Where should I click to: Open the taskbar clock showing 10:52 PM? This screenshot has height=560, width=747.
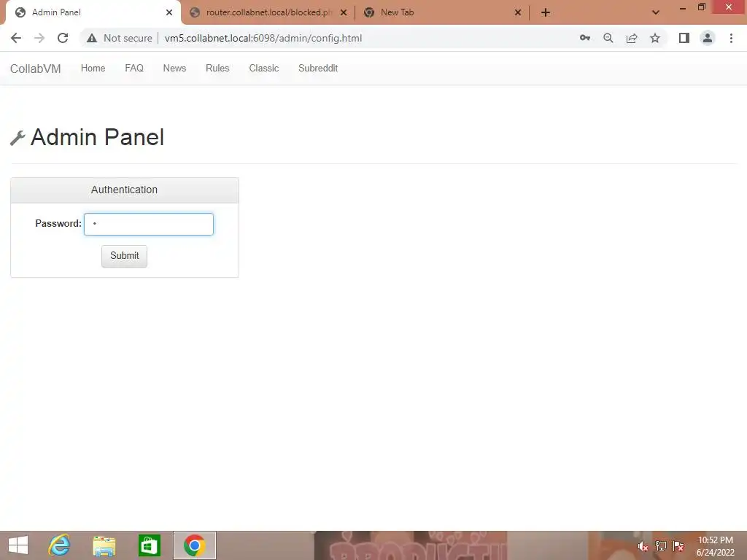(x=715, y=545)
